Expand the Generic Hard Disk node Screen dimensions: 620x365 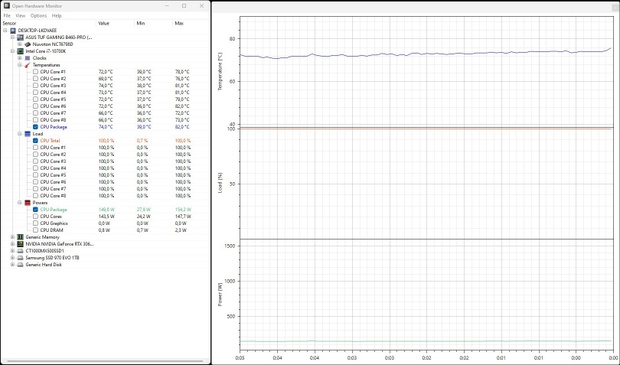[x=13, y=265]
